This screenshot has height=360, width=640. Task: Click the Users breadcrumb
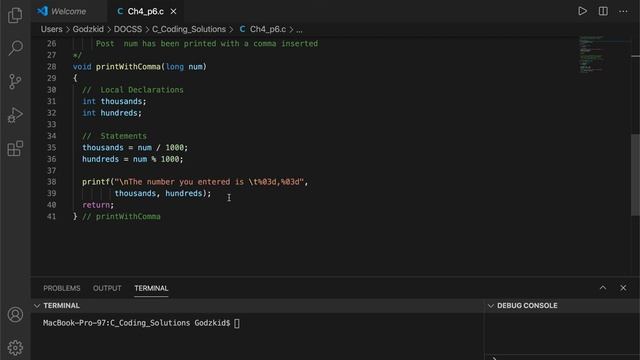(51, 29)
